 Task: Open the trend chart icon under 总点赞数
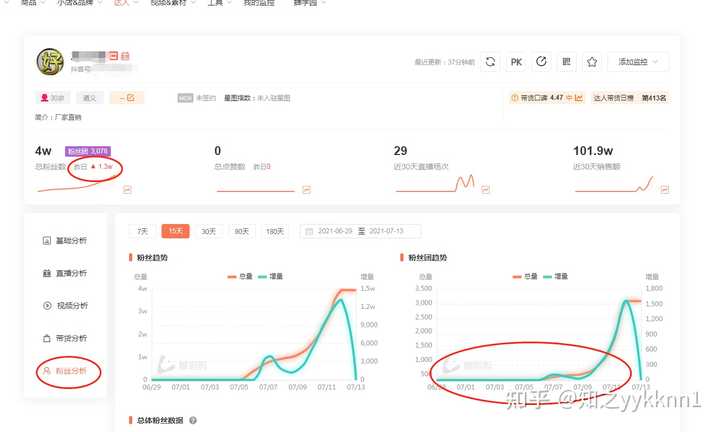click(x=306, y=190)
